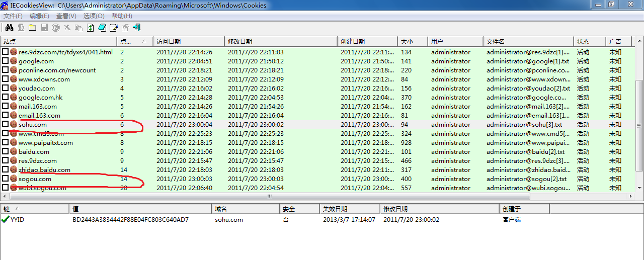Image resolution: width=644 pixels, height=260 pixels.
Task: Click the 域名 header in lower pane
Action: 246,209
